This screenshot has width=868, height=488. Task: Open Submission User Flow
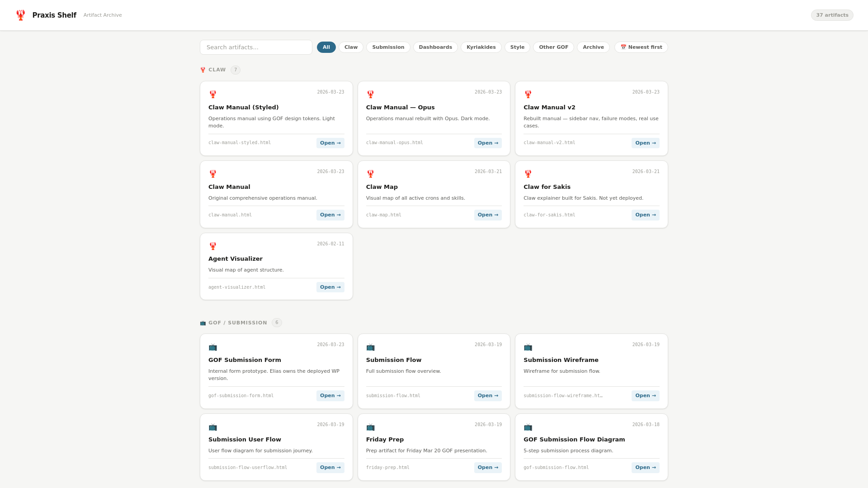(x=330, y=468)
